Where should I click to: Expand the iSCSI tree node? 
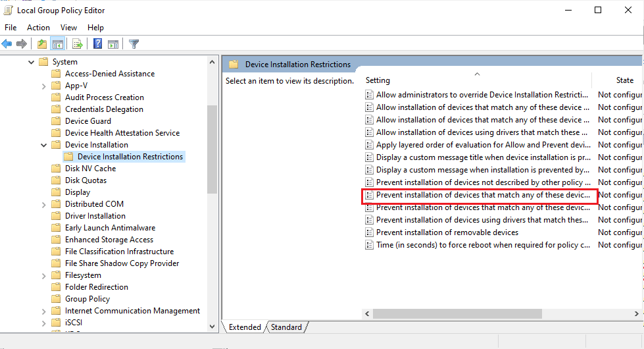[x=43, y=323]
